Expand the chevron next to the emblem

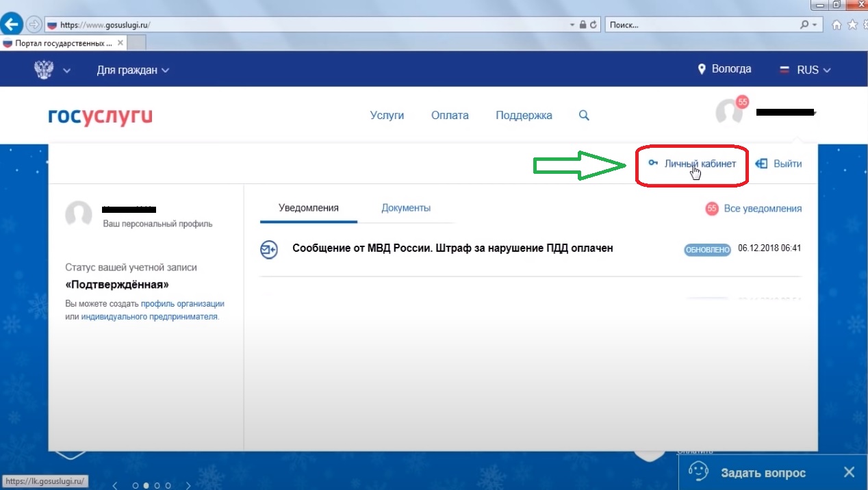coord(67,70)
